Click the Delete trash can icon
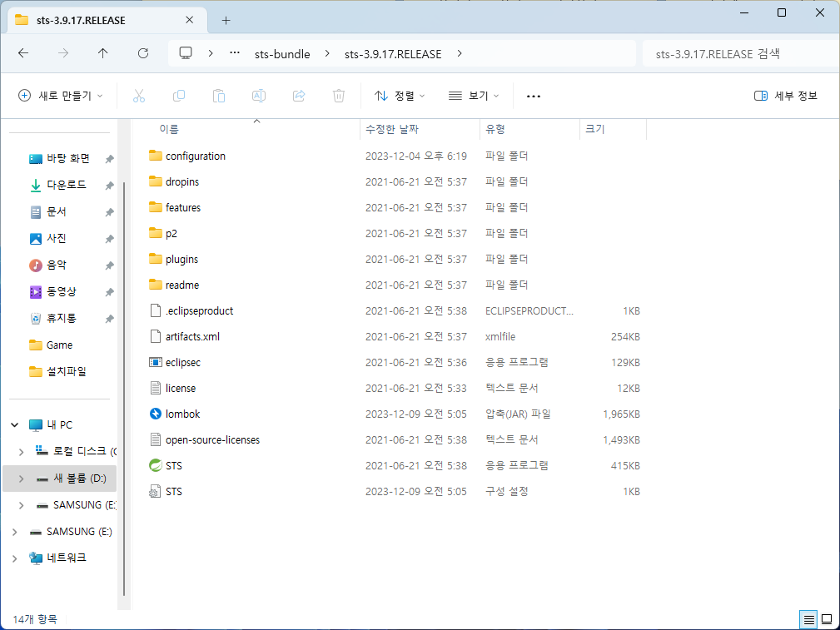The width and height of the screenshot is (840, 630). 339,96
